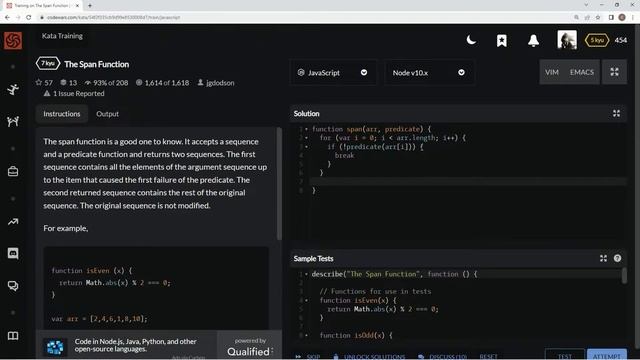Open the user profile avatar
640x360 pixels.
(567, 40)
